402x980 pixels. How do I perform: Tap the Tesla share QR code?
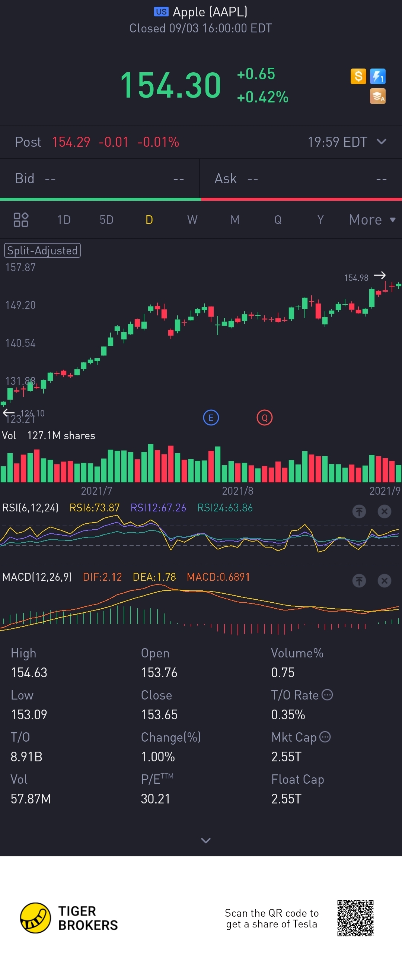[355, 917]
